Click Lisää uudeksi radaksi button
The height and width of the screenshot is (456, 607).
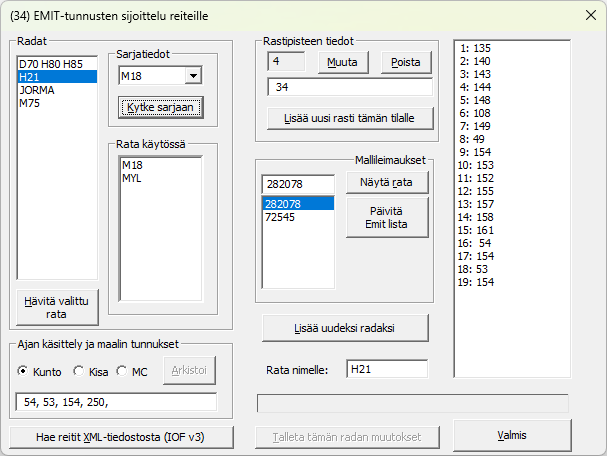click(x=345, y=328)
